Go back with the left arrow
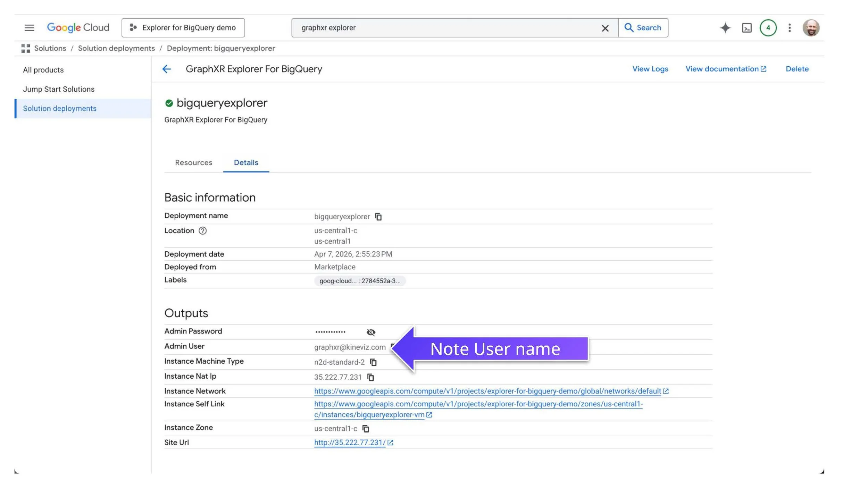This screenshot has height=488, width=868. [x=167, y=69]
